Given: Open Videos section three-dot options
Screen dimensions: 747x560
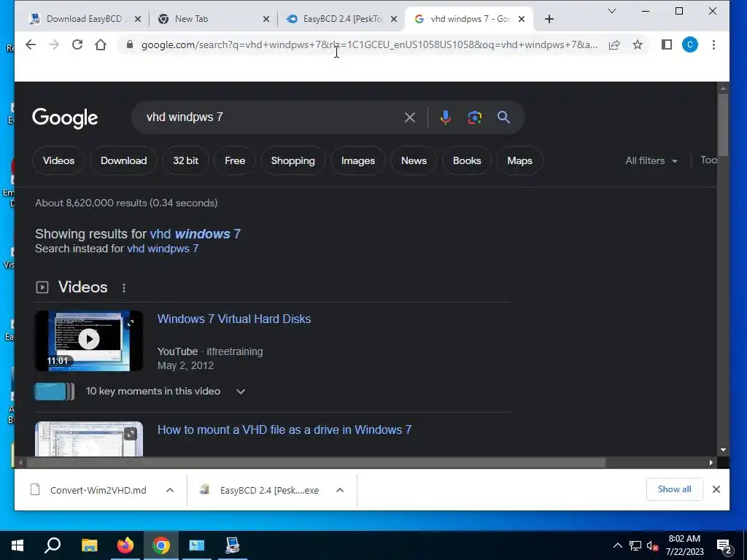Looking at the screenshot, I should (x=124, y=288).
